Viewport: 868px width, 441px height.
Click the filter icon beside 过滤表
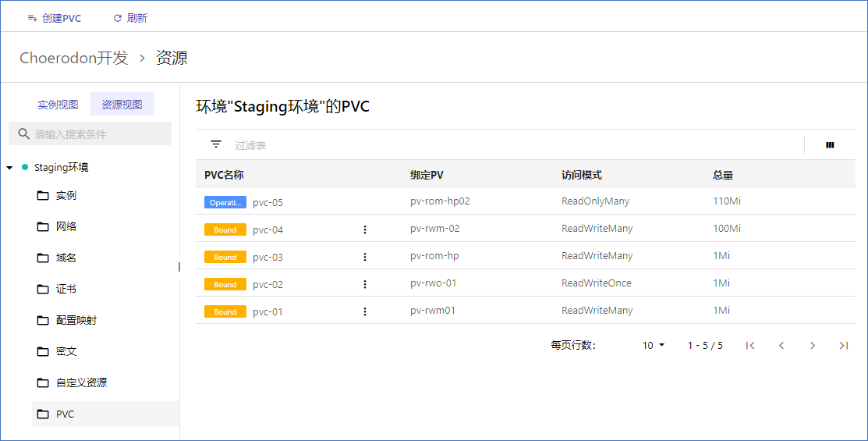pos(216,144)
